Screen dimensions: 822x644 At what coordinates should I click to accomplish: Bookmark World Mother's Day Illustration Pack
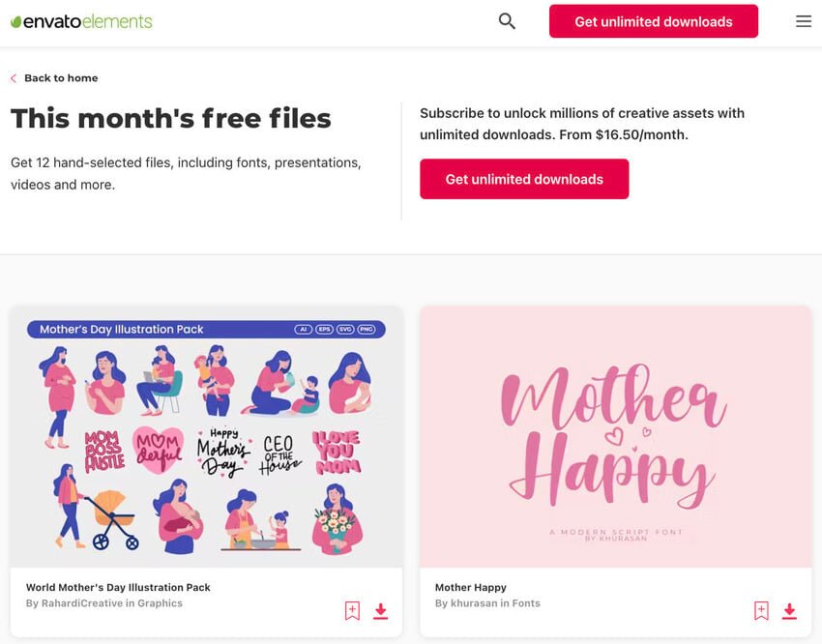(x=352, y=610)
